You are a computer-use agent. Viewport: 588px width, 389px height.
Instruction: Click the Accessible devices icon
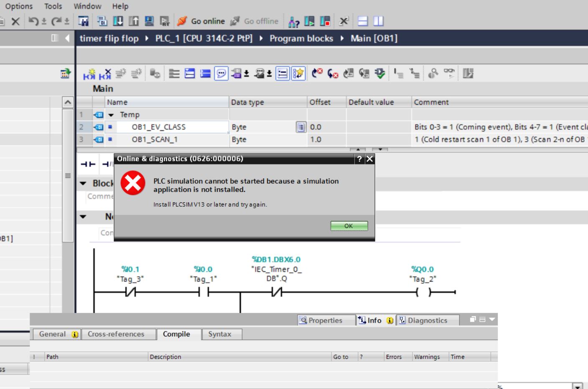(294, 21)
